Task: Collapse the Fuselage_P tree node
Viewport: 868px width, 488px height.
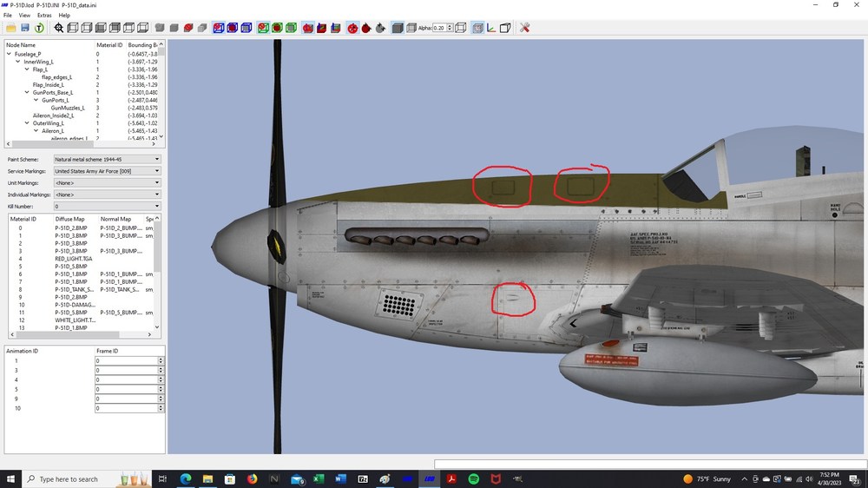Action: point(9,54)
